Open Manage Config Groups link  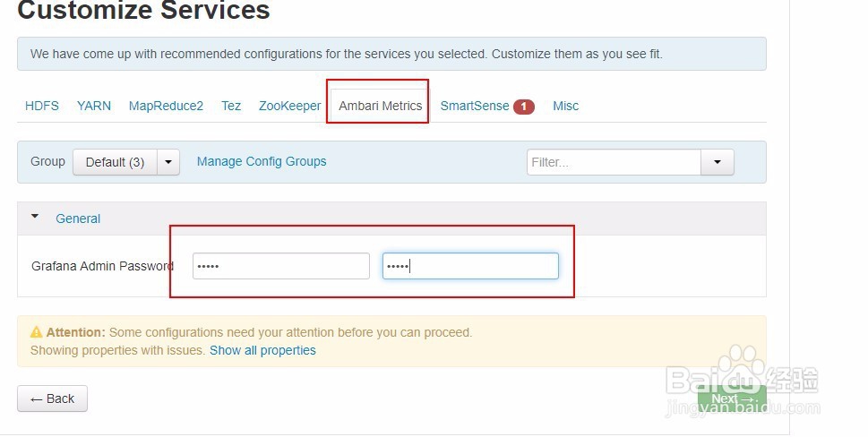pos(262,161)
